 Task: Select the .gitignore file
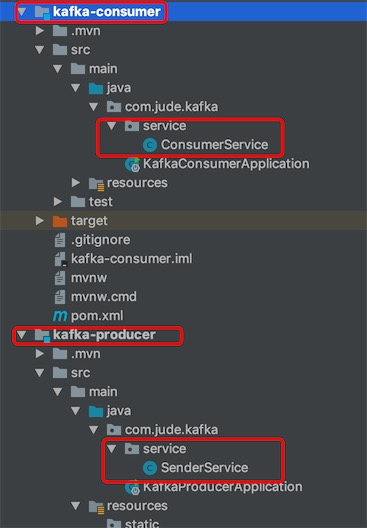pyautogui.click(x=100, y=240)
